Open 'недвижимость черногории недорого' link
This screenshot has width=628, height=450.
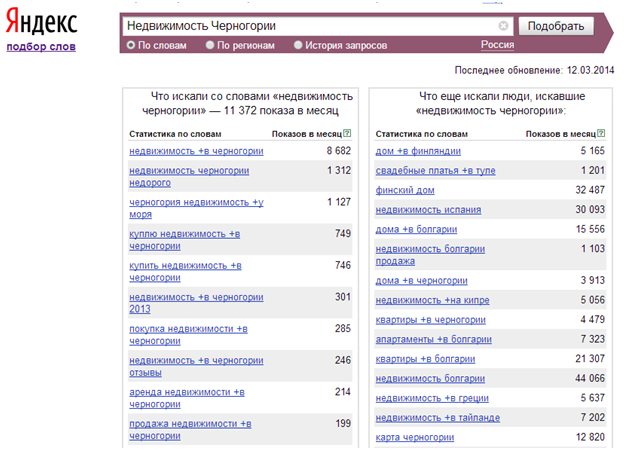(x=189, y=177)
